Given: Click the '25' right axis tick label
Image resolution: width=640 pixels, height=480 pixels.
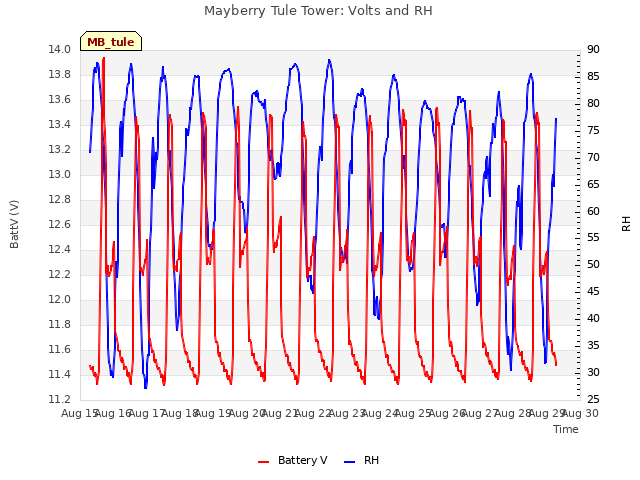Looking at the screenshot, I should tap(593, 399).
